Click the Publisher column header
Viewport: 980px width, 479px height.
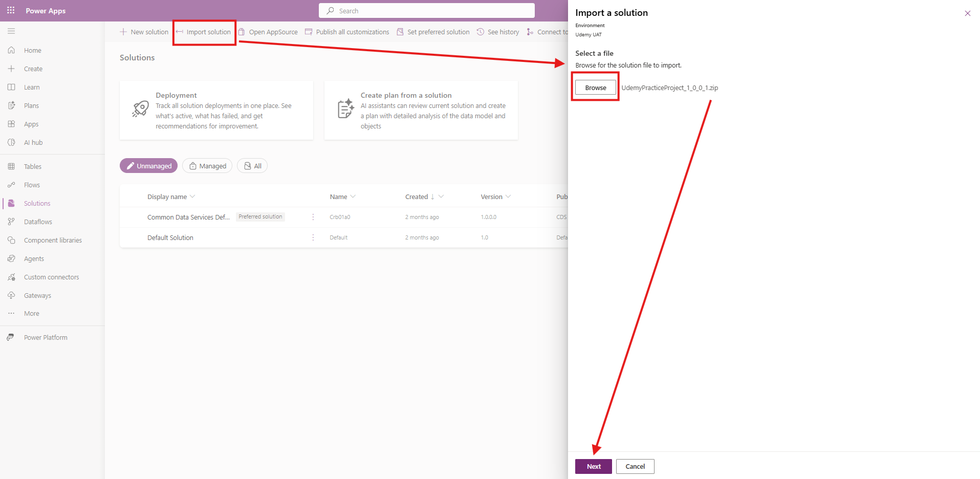[562, 197]
